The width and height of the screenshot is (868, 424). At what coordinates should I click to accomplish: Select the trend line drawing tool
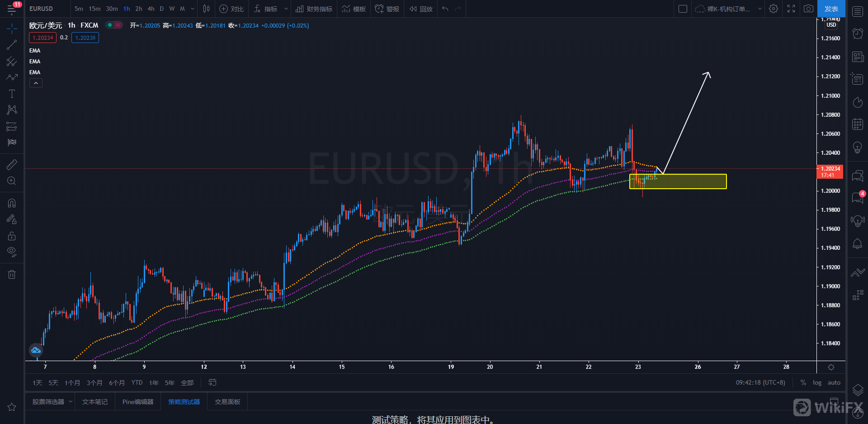pos(12,45)
